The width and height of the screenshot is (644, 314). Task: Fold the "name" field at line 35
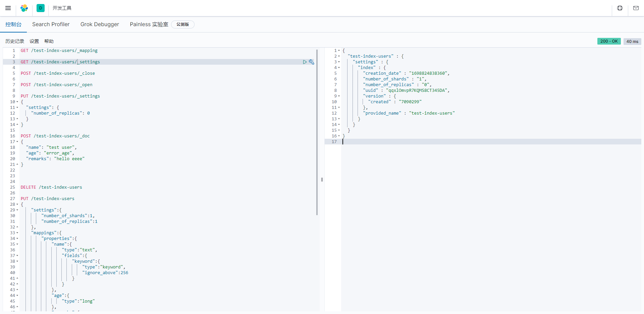17,244
